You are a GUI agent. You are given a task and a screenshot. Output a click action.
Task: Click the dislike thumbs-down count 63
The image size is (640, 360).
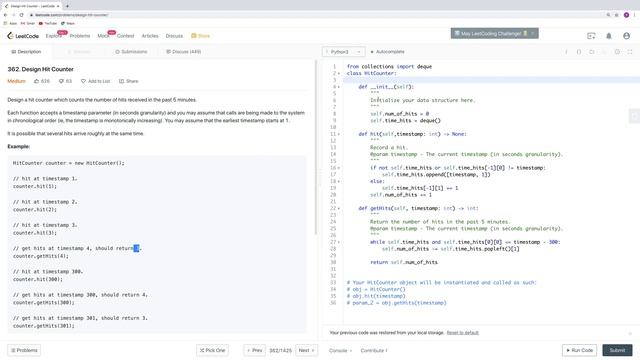(x=65, y=81)
